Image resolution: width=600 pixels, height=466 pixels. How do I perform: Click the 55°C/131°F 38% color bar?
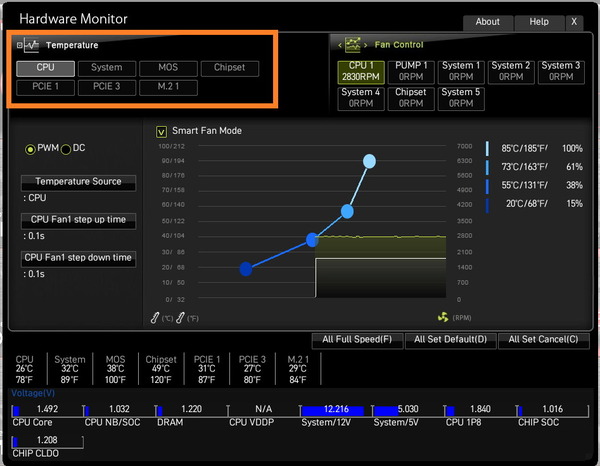(x=487, y=186)
